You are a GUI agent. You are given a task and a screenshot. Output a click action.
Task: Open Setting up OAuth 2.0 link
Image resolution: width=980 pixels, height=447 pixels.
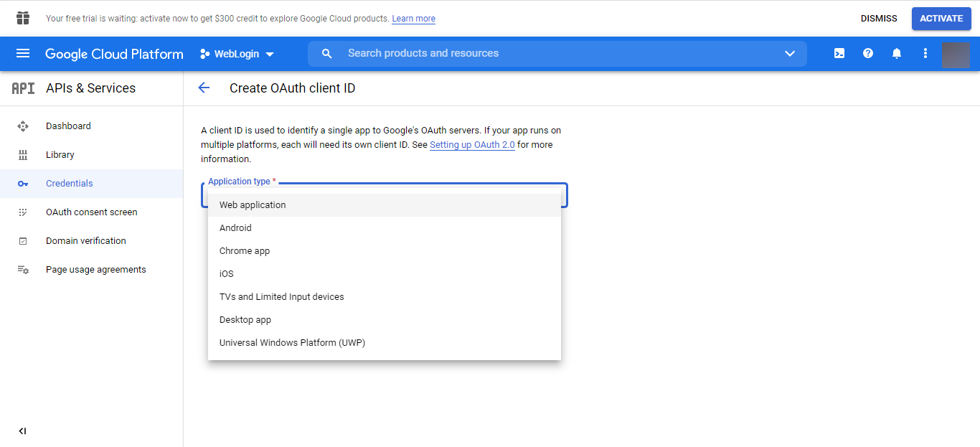(472, 145)
